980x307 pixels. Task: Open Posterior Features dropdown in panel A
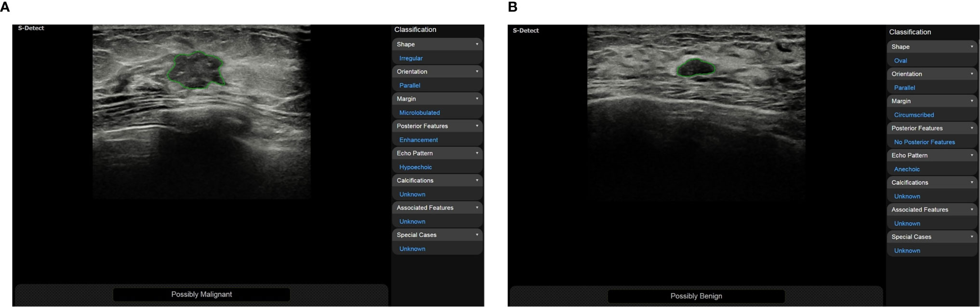pos(437,126)
